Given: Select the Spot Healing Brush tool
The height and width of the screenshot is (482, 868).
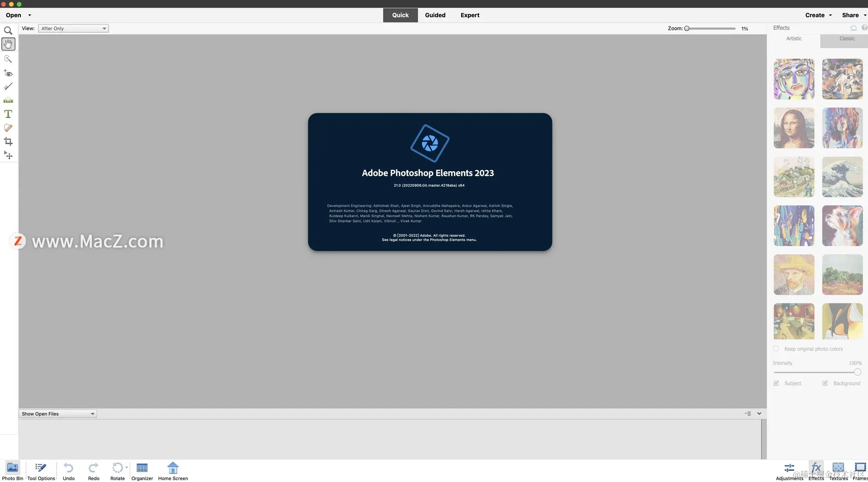Looking at the screenshot, I should (x=8, y=128).
